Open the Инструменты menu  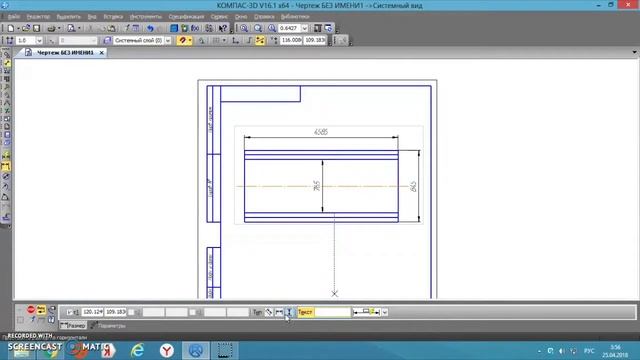146,17
